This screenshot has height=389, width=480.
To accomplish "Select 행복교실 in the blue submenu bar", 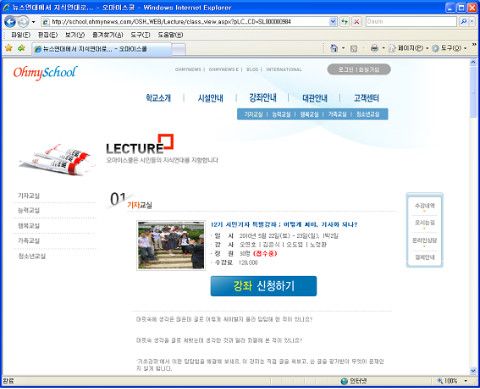I will [309, 114].
